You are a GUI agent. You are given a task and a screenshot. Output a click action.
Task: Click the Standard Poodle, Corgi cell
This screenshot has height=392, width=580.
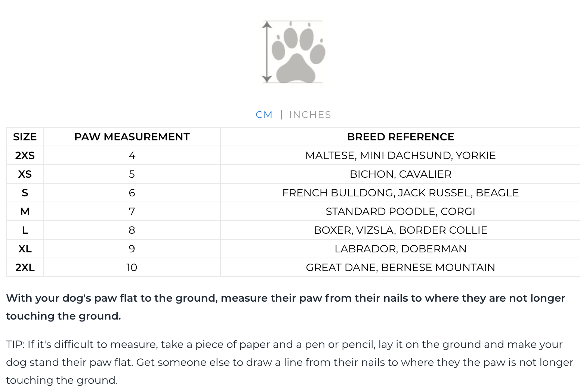point(400,211)
